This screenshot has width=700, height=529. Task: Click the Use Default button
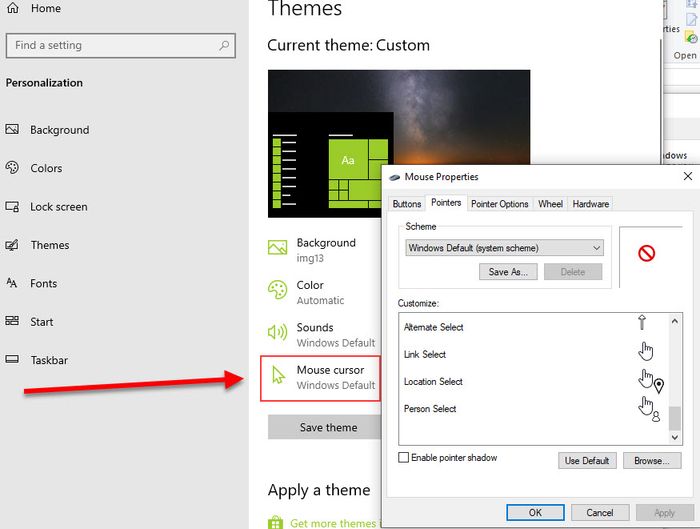tap(587, 461)
